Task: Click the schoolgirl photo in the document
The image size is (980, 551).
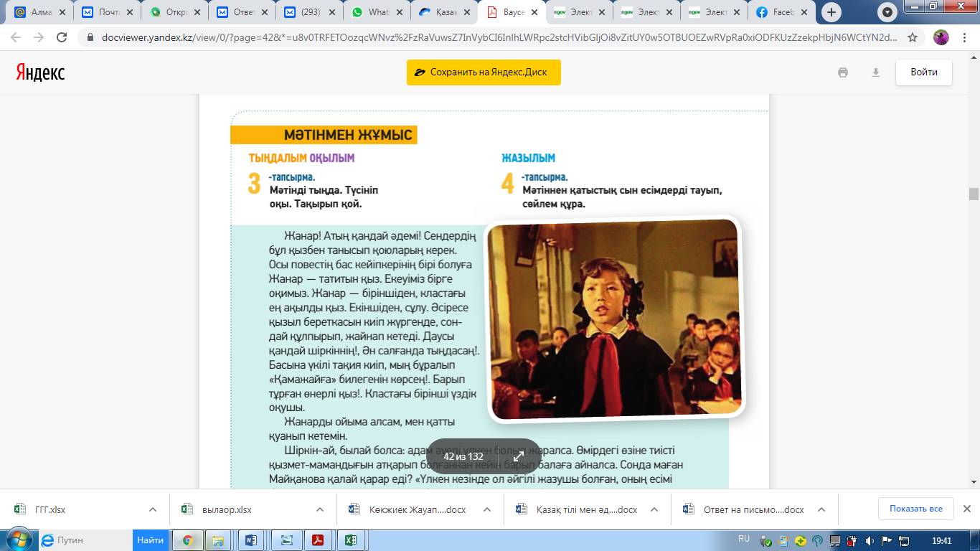Action: pyautogui.click(x=615, y=319)
